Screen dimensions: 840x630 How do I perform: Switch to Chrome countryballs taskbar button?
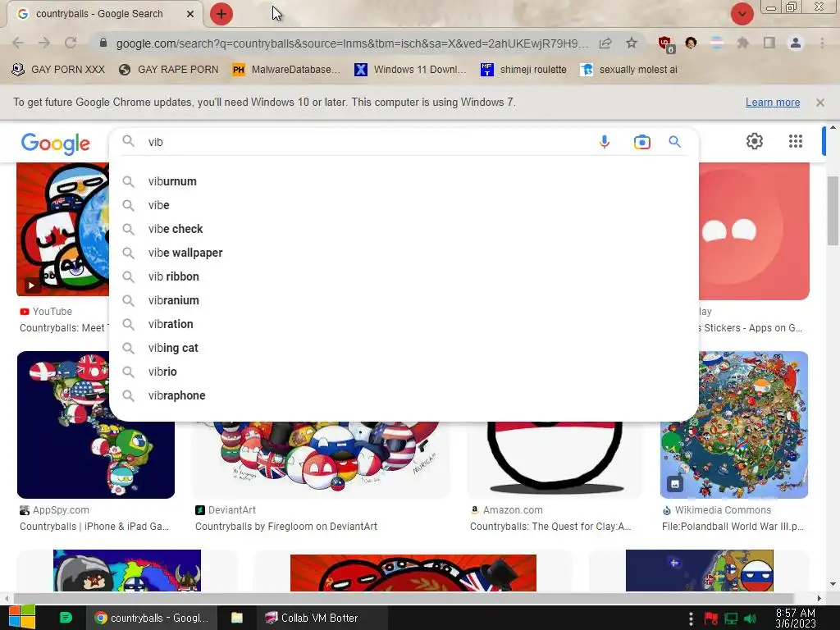152,618
